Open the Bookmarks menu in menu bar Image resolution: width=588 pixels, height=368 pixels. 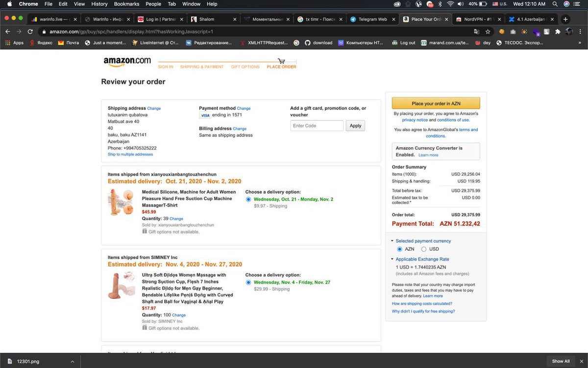125,4
